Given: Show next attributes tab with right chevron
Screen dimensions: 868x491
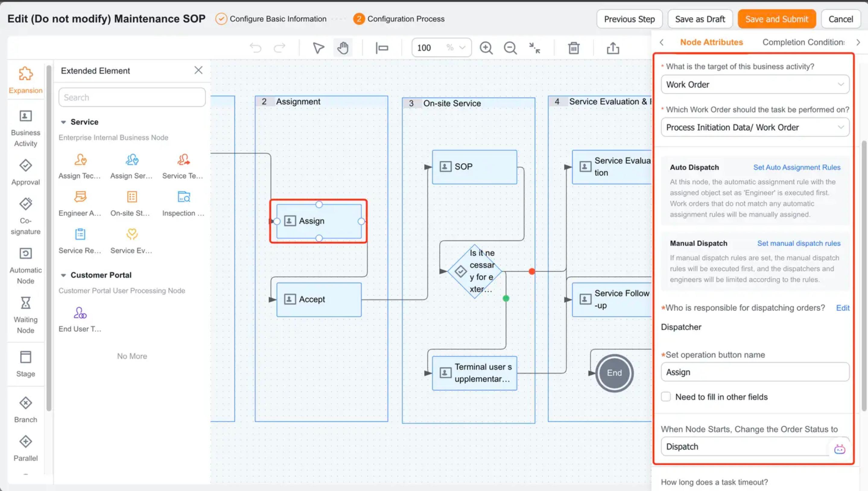Looking at the screenshot, I should click(x=858, y=42).
